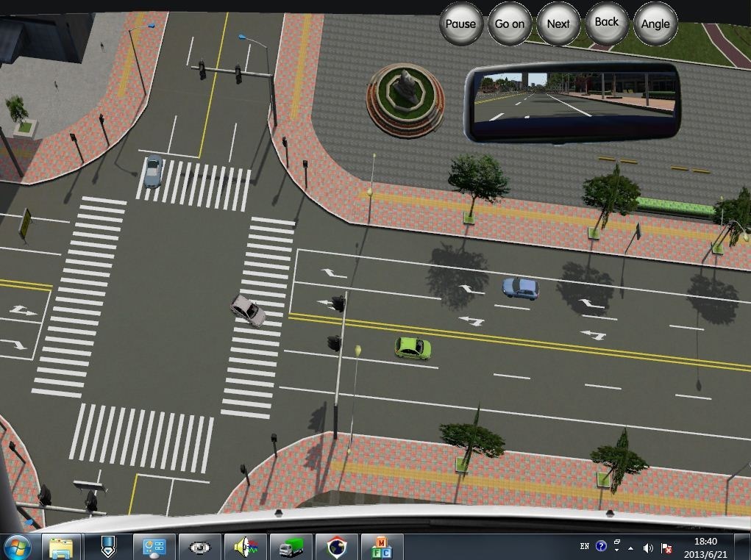Click the Next button

[x=558, y=24]
